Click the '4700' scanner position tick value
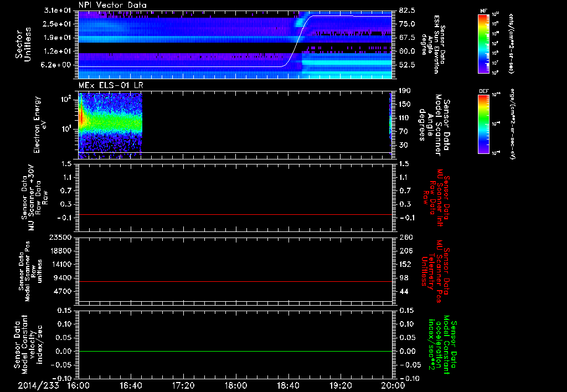 pyautogui.click(x=63, y=291)
